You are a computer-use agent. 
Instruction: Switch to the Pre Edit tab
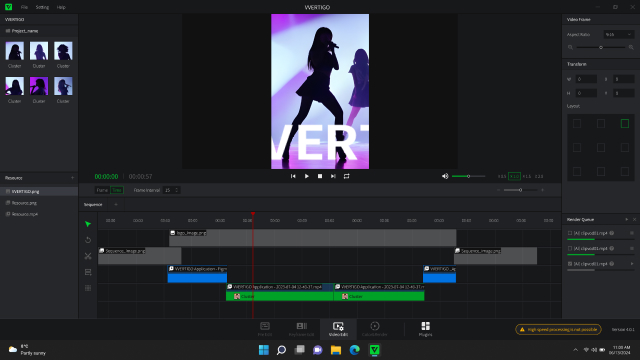pos(265,329)
